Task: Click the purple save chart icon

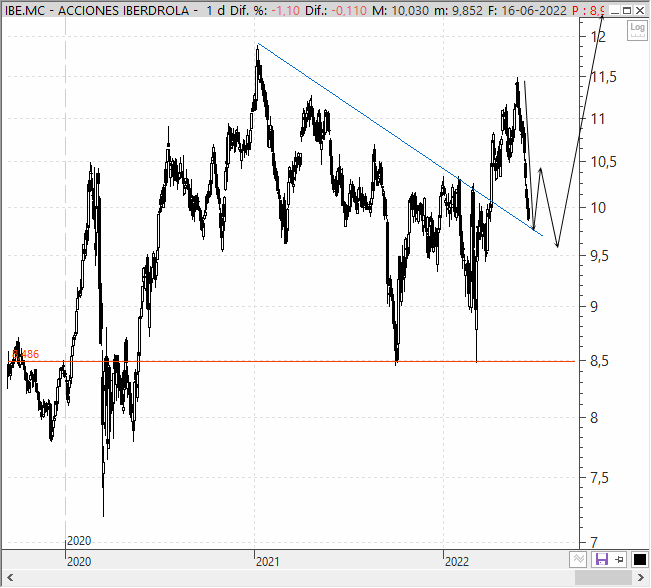Action: click(601, 559)
